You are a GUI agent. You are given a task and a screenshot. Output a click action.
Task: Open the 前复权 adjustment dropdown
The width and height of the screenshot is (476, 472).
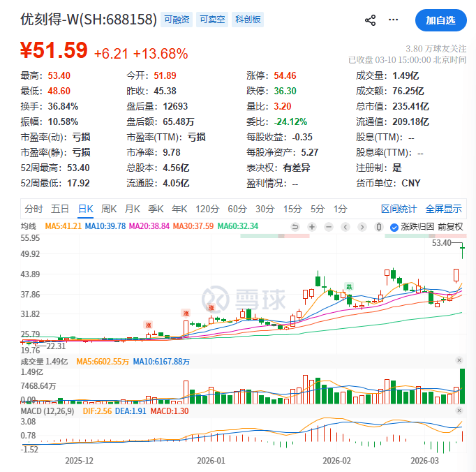(450, 227)
